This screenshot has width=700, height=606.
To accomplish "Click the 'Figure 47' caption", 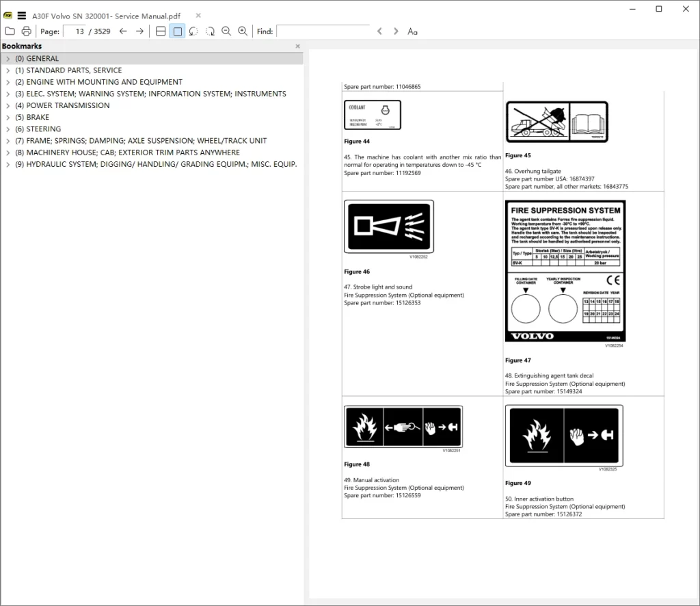I will [x=518, y=360].
